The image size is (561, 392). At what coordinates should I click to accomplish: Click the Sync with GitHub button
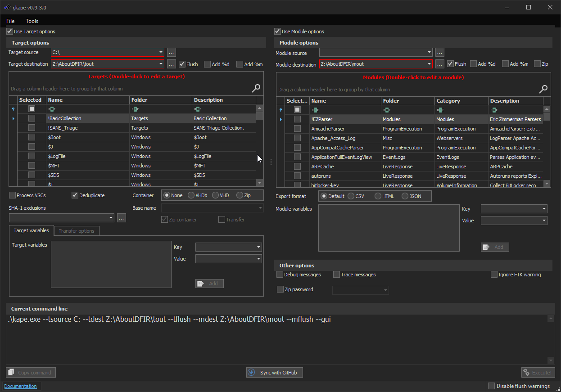[x=275, y=373]
